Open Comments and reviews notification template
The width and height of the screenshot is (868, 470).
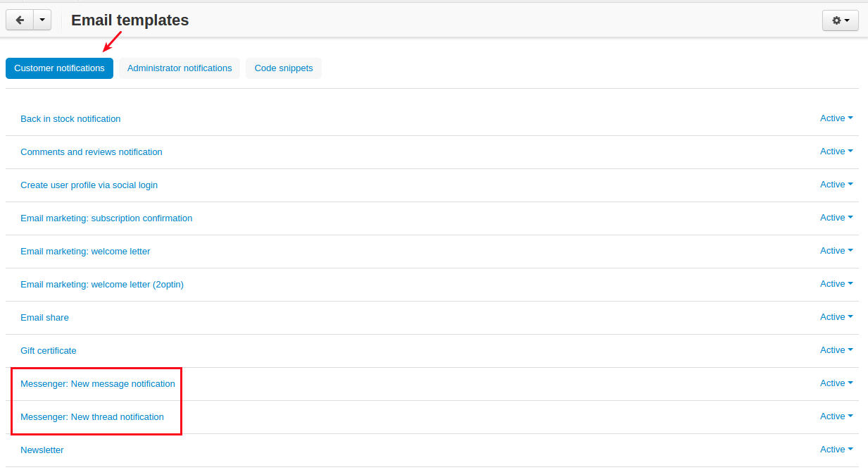pos(92,152)
